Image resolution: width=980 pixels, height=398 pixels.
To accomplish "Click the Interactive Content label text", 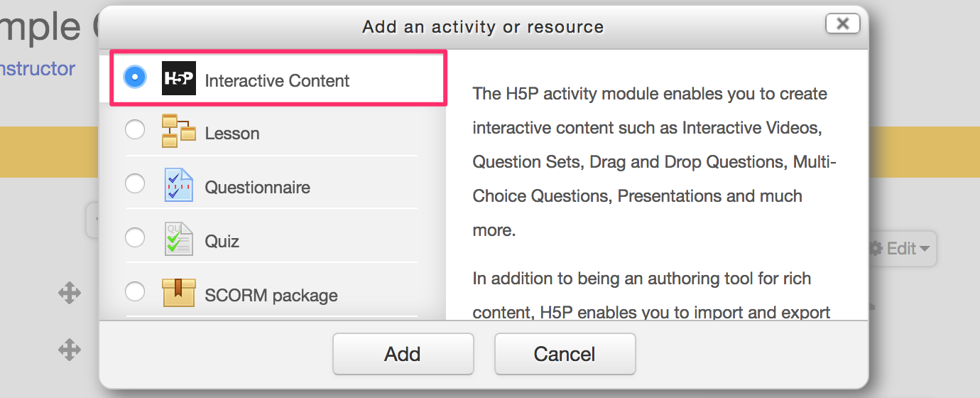I will (x=277, y=81).
